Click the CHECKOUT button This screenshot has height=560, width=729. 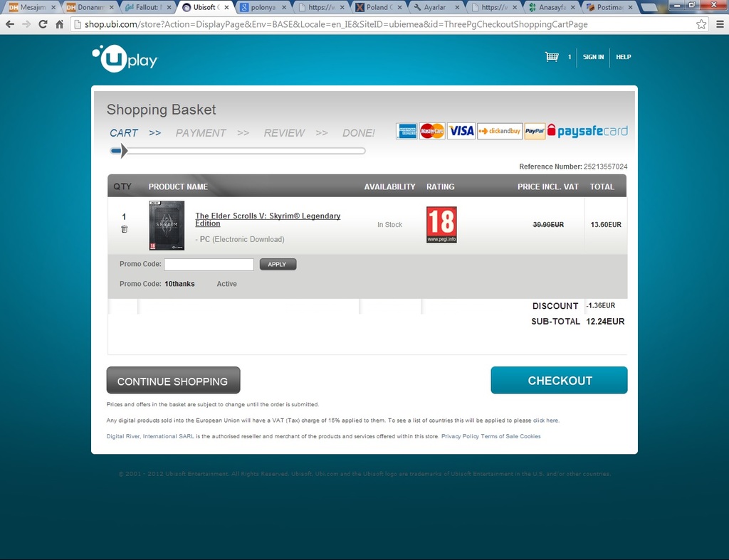pos(559,380)
